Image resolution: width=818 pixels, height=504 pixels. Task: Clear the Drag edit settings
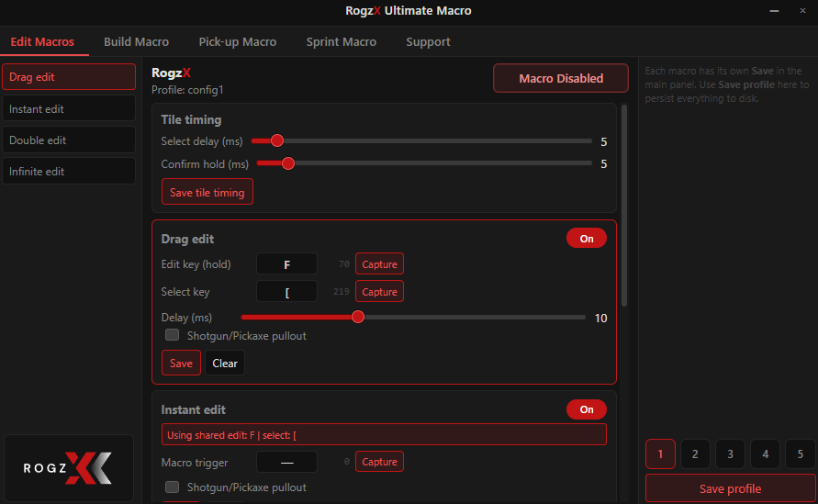225,363
